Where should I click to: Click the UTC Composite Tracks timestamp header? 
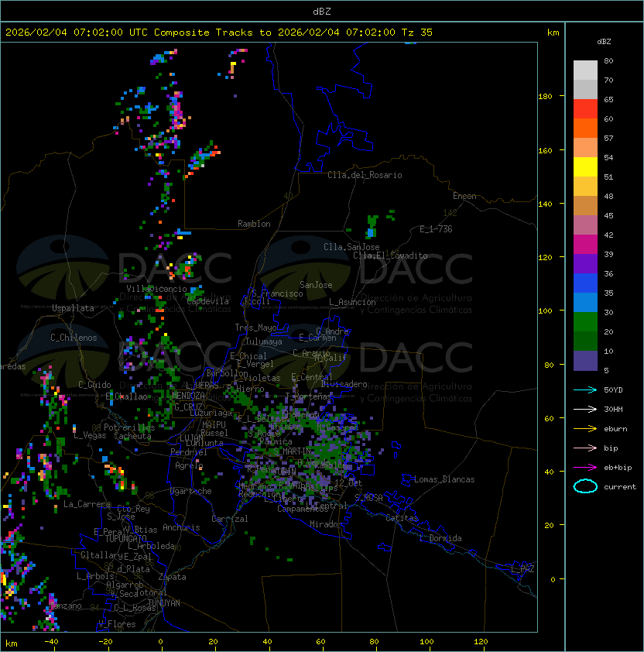pos(219,33)
